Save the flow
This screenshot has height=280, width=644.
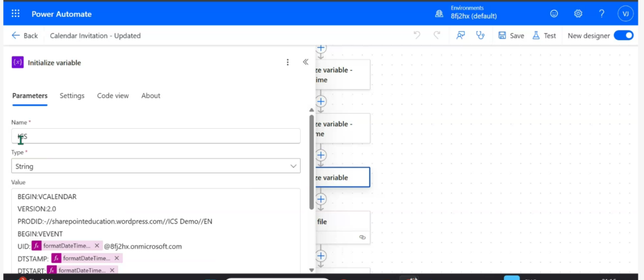tap(511, 36)
